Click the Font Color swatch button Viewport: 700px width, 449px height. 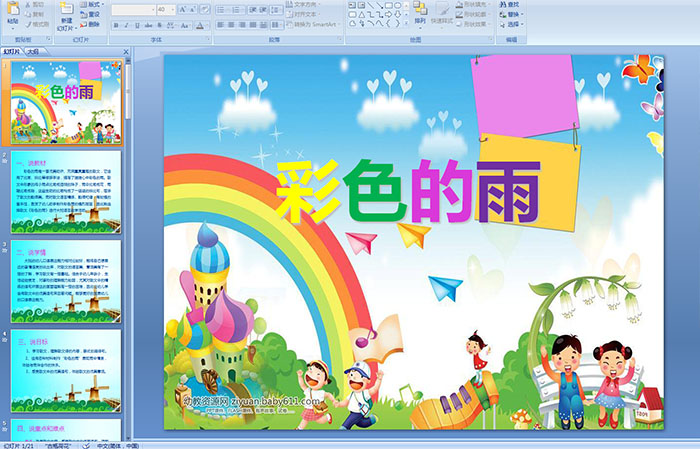(200, 25)
